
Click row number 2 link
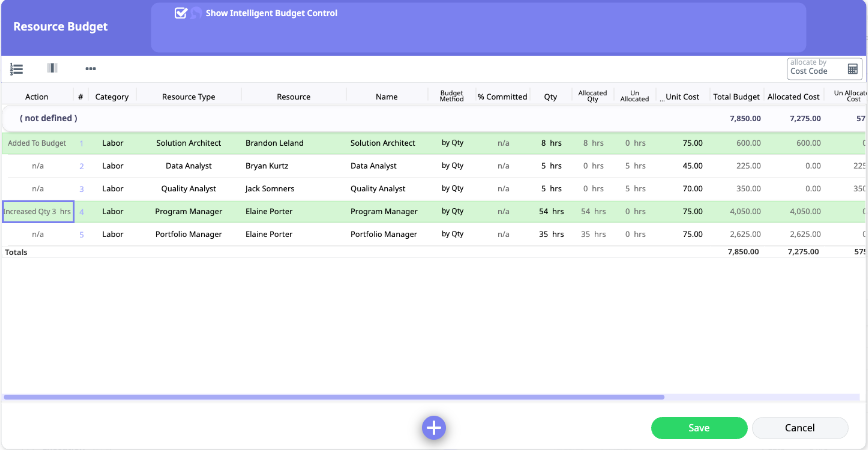(82, 166)
